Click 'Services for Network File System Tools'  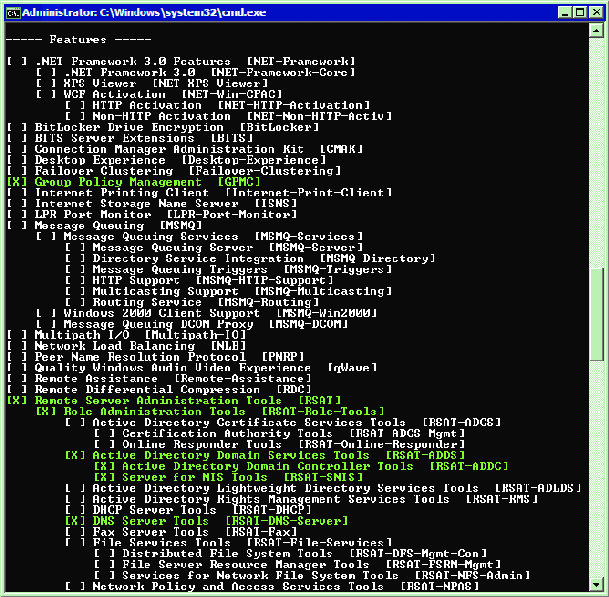312,575
